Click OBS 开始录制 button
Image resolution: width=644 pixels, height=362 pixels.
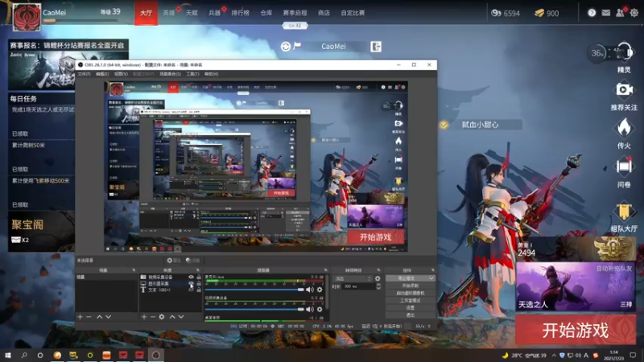(x=410, y=286)
